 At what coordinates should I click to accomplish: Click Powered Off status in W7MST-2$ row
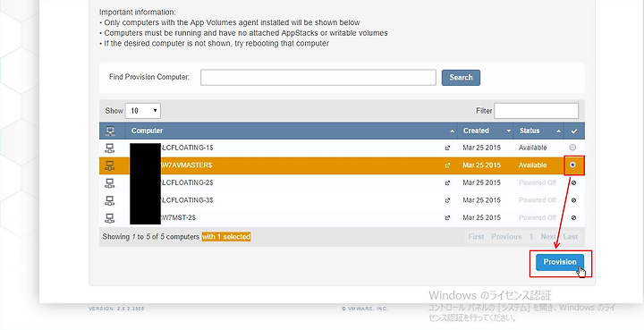pyautogui.click(x=538, y=218)
